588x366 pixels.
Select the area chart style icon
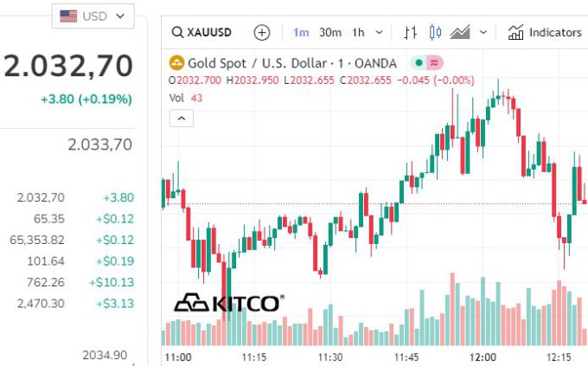(x=460, y=33)
